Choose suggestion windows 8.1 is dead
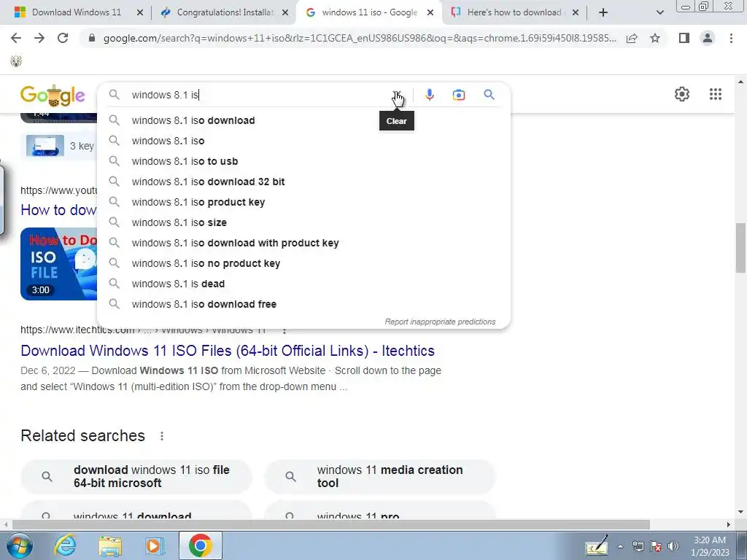The width and height of the screenshot is (747, 560). coord(303,284)
